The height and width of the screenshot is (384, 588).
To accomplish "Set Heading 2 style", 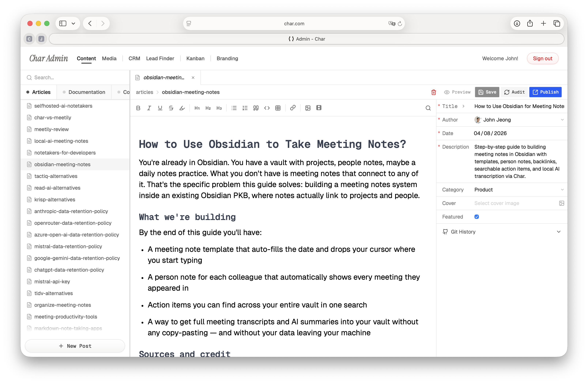I will [208, 108].
